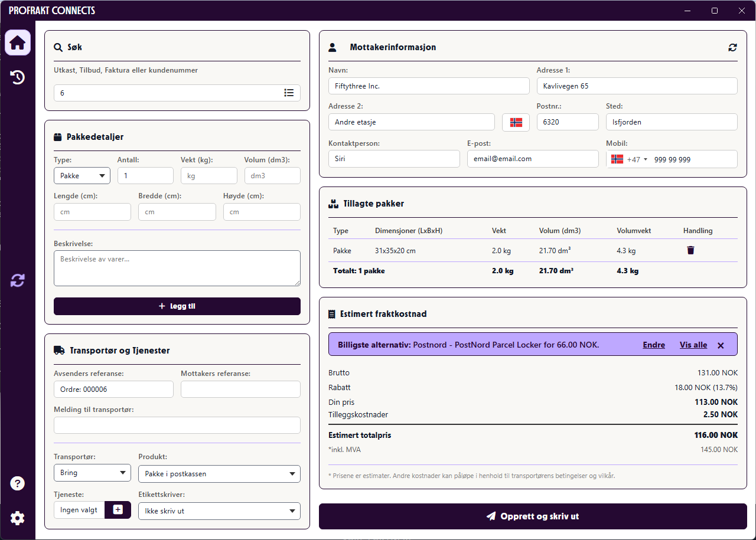Refresh Mottakerinformasjon using the refresh icon
Image resolution: width=756 pixels, height=540 pixels.
point(732,47)
